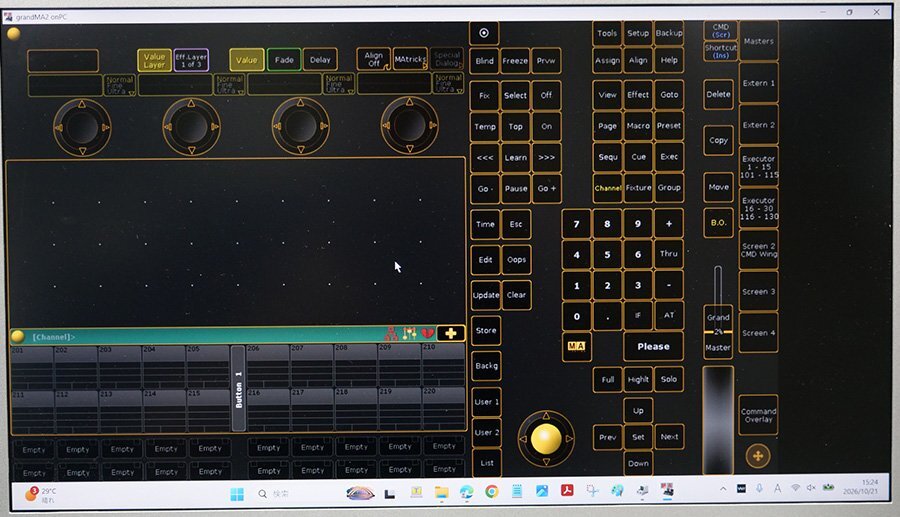Open File Explorer from the taskbar

(441, 492)
